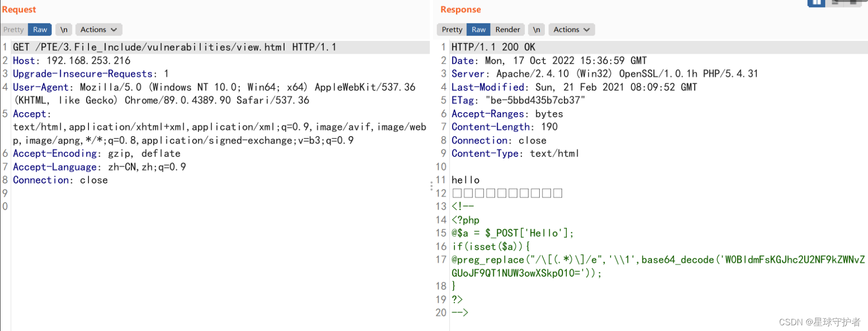Viewport: 868px width, 331px height.
Task: Select the Raw tab in Request panel
Action: click(x=40, y=29)
